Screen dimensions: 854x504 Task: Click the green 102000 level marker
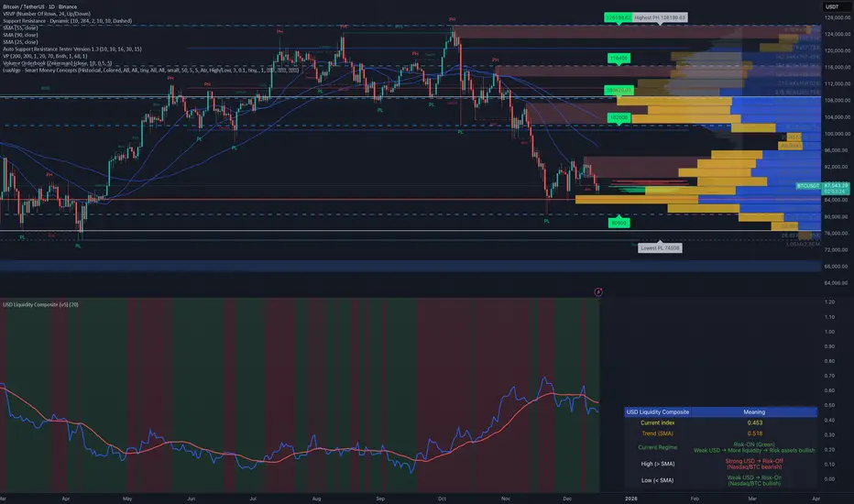click(x=619, y=118)
